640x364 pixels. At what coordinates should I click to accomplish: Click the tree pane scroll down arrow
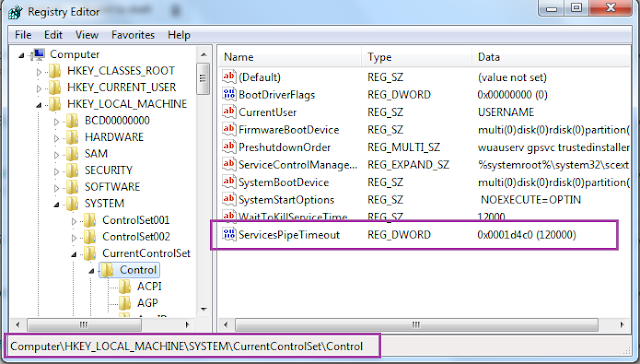pos(203,309)
